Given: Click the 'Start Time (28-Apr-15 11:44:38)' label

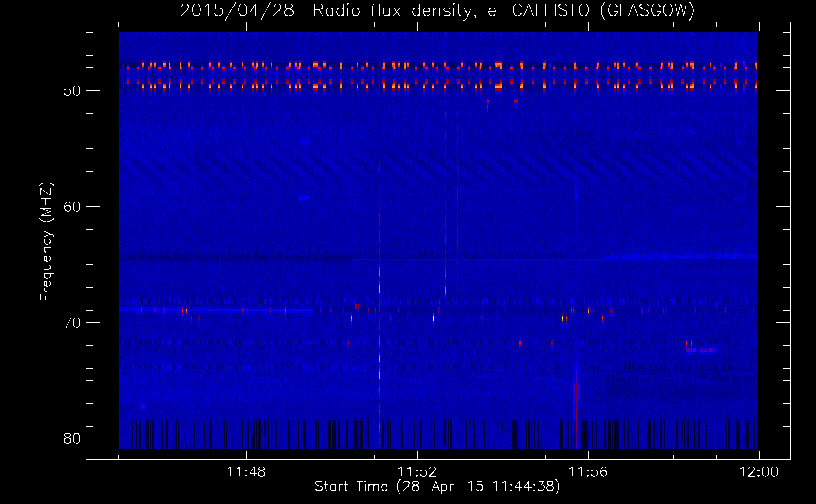Looking at the screenshot, I should tap(437, 487).
